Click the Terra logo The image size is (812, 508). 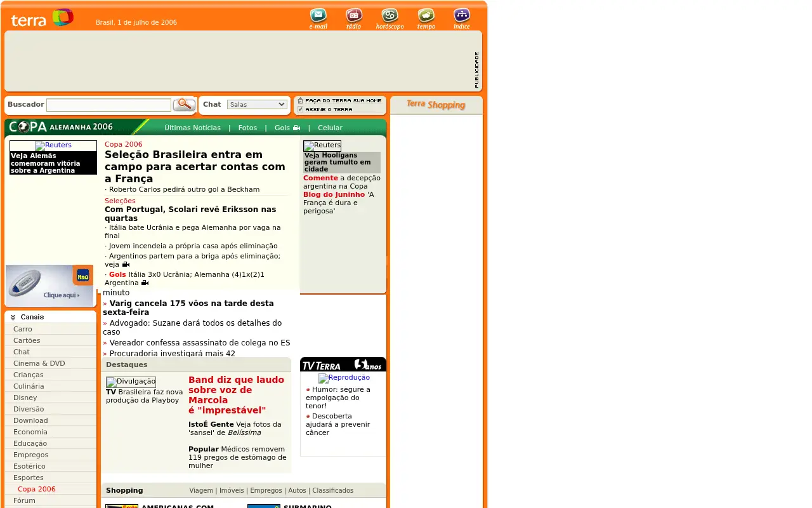pyautogui.click(x=42, y=18)
